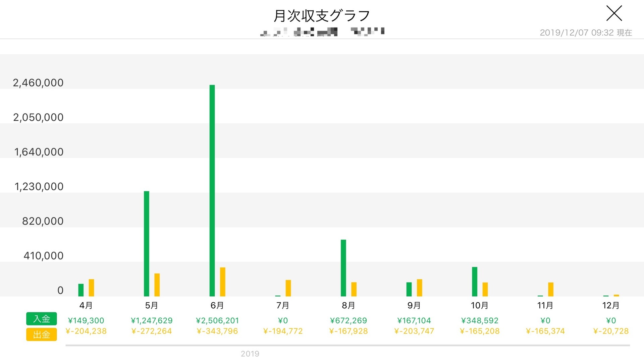Tap the 2019 year label
Viewport: 644px width, 362px height.
(250, 354)
